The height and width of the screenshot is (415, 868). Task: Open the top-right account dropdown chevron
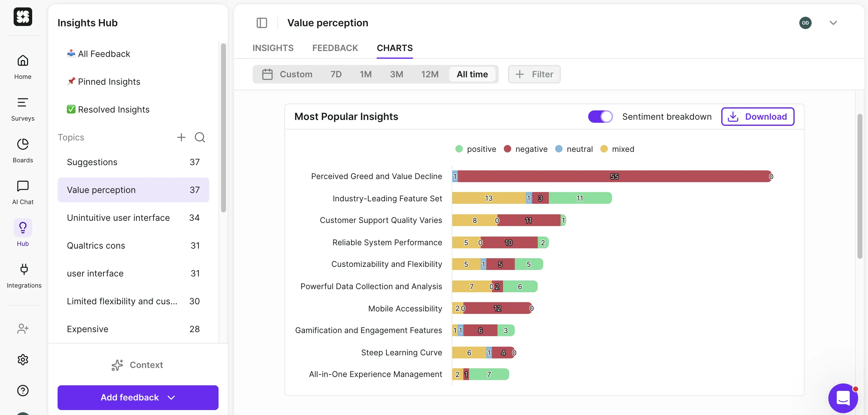tap(833, 23)
